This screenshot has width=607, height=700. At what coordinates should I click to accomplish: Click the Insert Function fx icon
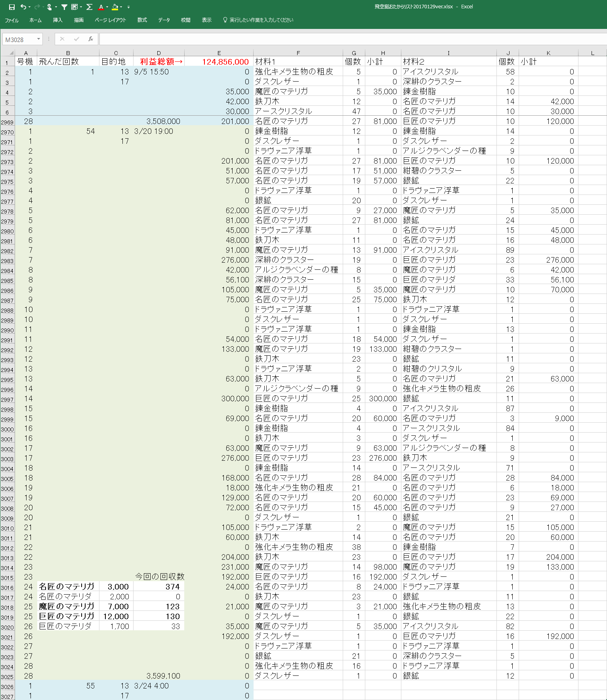[x=91, y=39]
